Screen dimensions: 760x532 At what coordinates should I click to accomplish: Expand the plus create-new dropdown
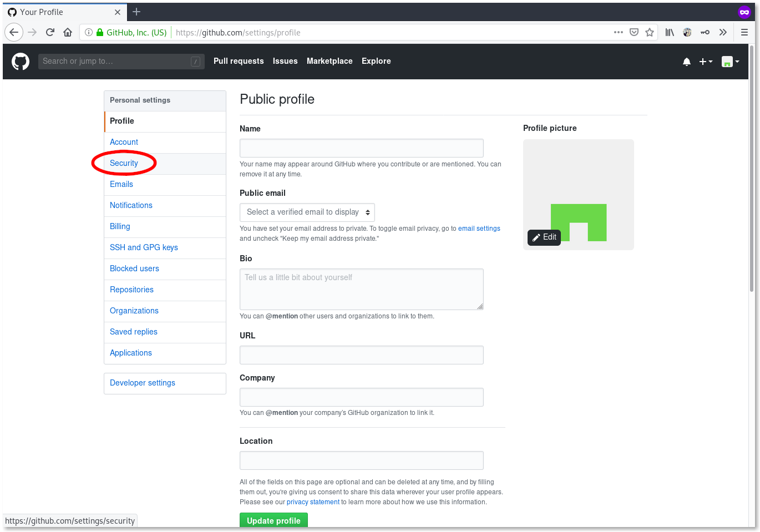point(706,62)
